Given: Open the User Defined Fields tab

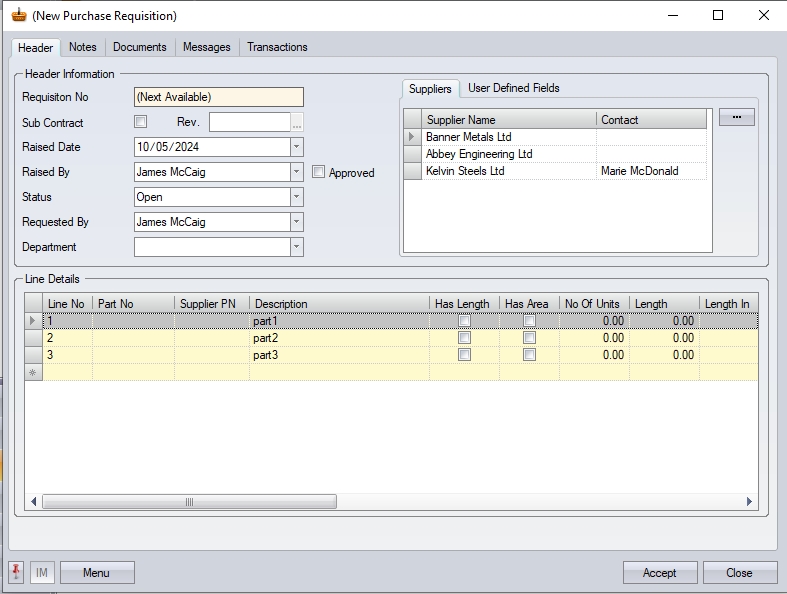Looking at the screenshot, I should tap(513, 88).
